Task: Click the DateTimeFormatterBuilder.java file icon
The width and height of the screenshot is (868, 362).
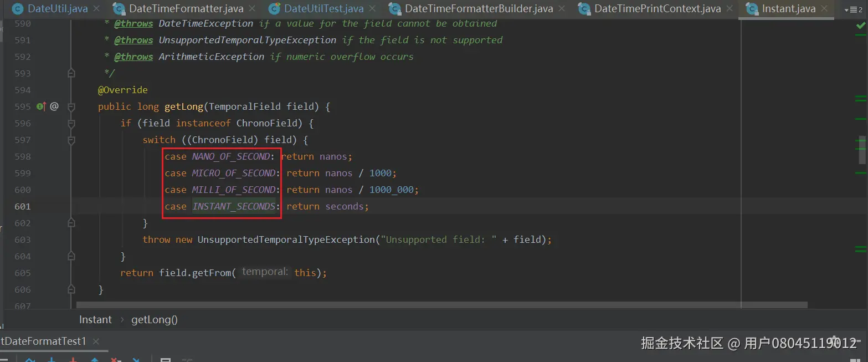Action: pyautogui.click(x=394, y=8)
